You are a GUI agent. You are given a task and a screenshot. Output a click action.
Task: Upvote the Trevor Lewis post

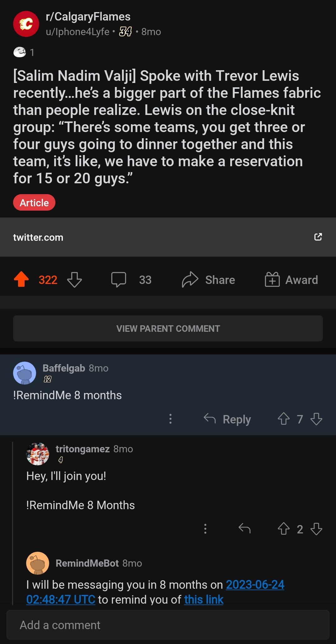[21, 279]
